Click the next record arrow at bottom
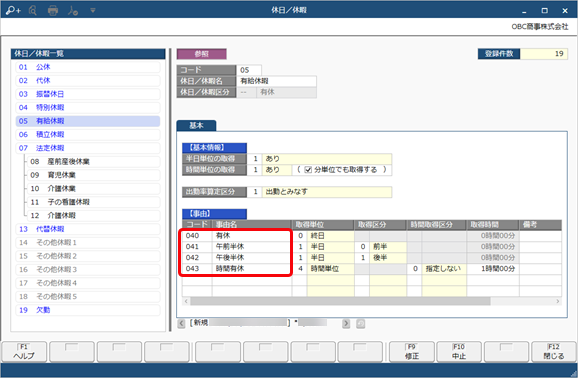 346,324
